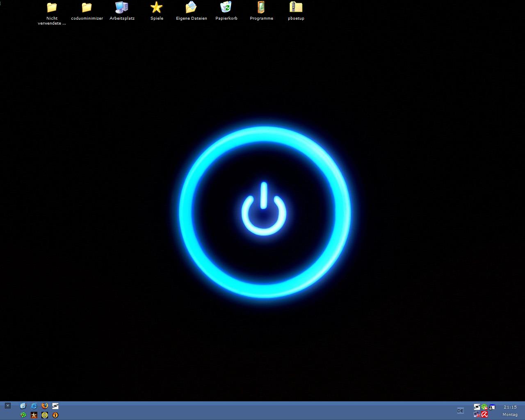Click the padlock window tray icon
The height and width of the screenshot is (420, 525).
(x=492, y=407)
